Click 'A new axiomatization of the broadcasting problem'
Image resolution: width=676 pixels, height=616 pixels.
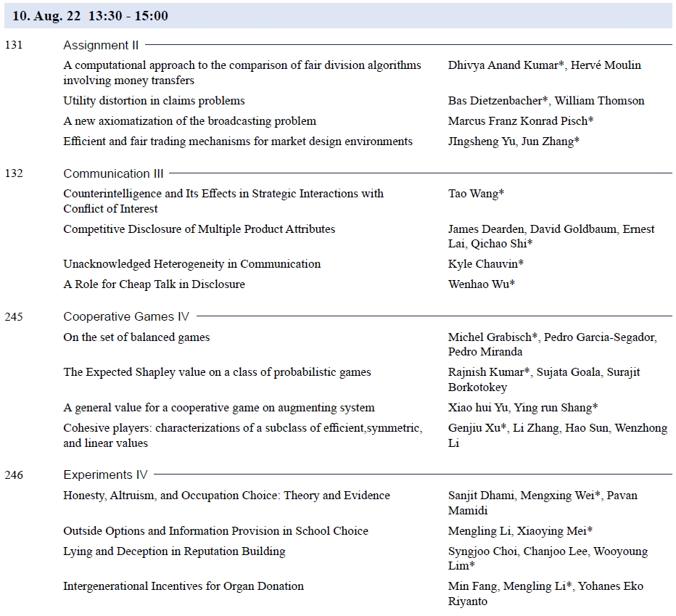point(189,121)
